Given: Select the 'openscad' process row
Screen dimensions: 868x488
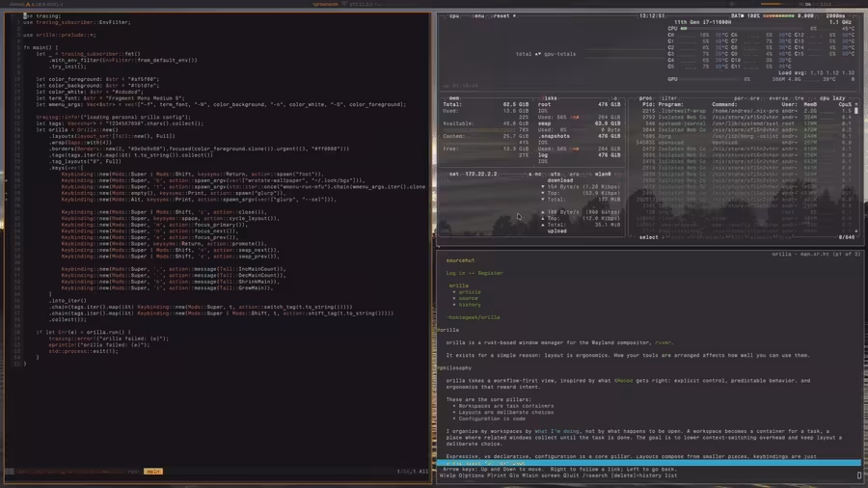Looking at the screenshot, I should [x=744, y=142].
